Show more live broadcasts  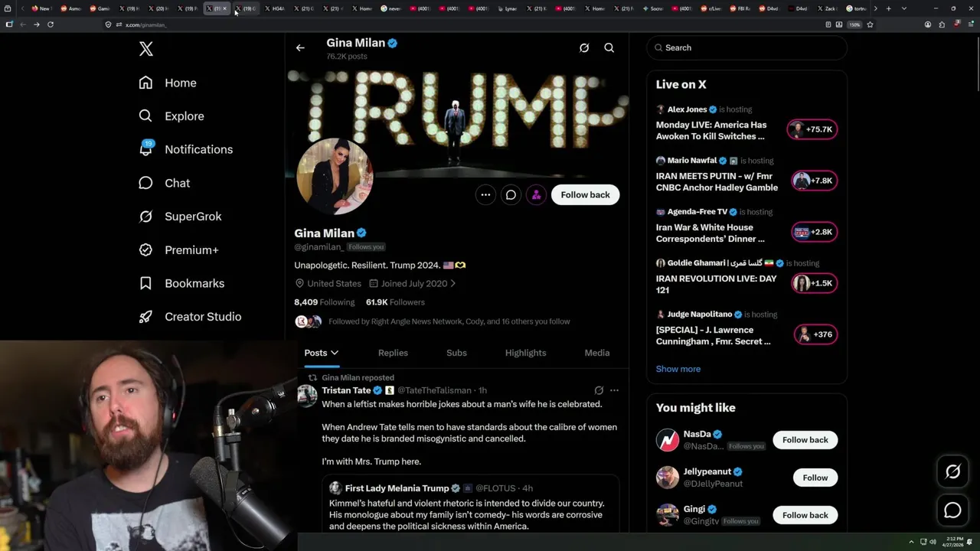tap(678, 369)
